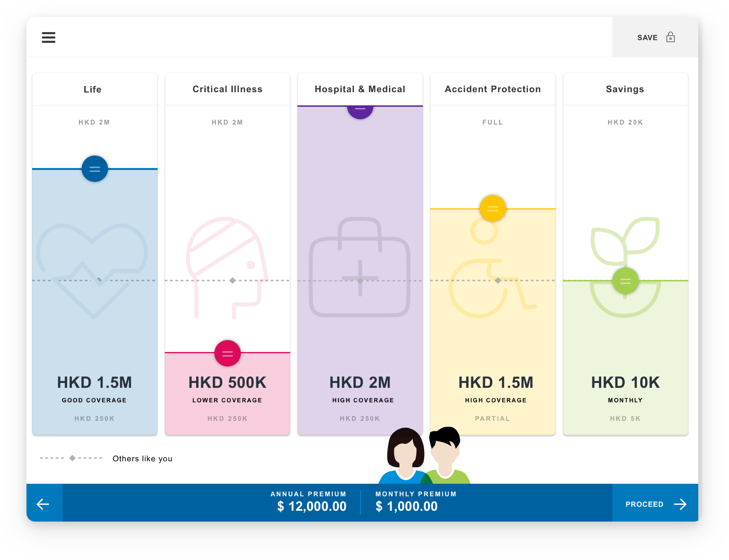Image resolution: width=729 pixels, height=560 pixels.
Task: Click Critical Illness others-like-you diamond marker
Action: tap(233, 281)
